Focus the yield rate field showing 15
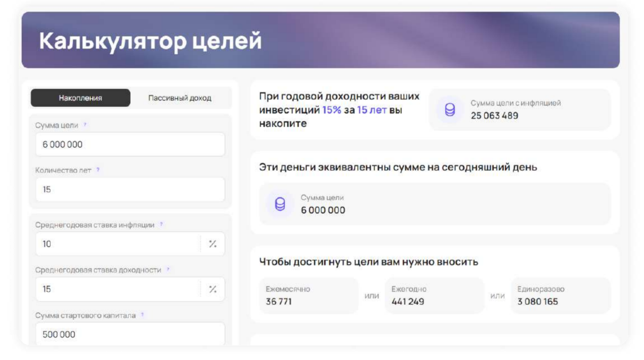644x360 pixels. [x=130, y=289]
